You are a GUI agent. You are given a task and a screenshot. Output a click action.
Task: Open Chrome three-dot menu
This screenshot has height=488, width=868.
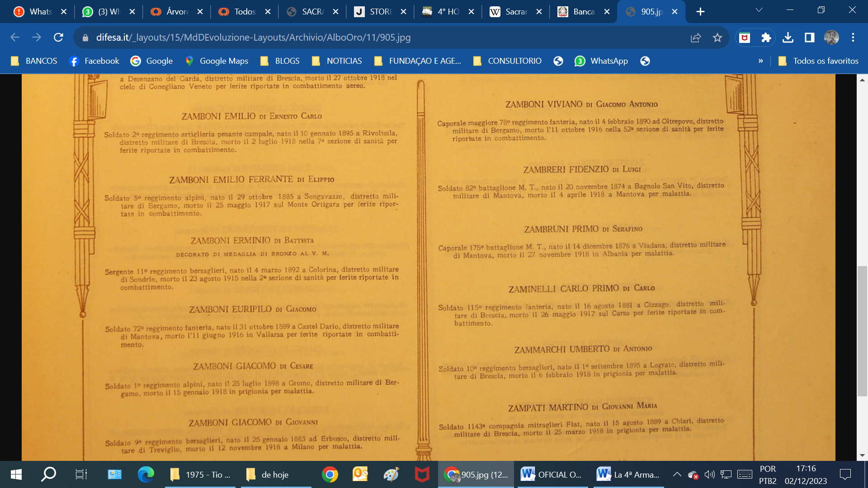coord(853,38)
